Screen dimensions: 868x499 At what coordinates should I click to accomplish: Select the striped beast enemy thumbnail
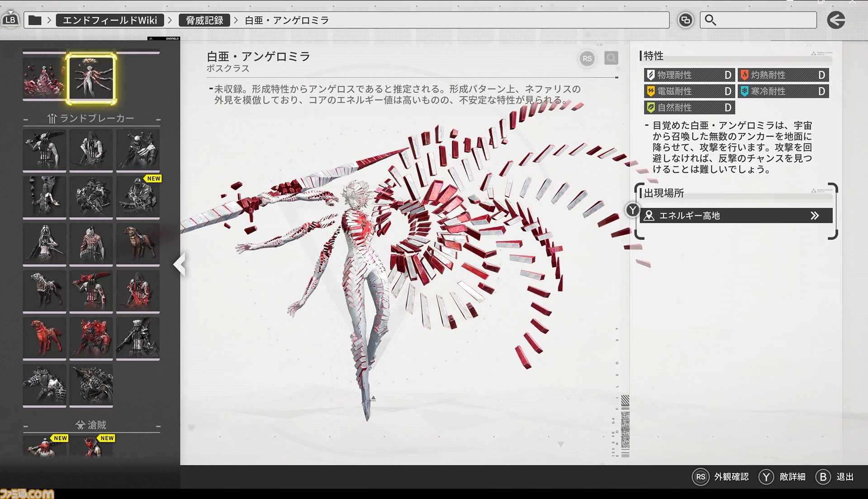coord(44,291)
